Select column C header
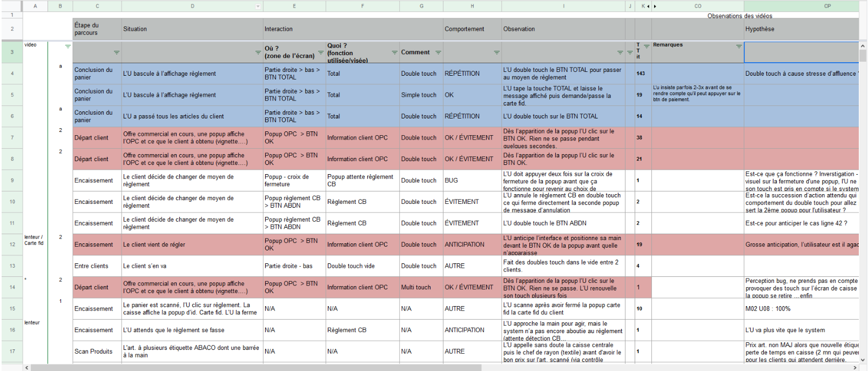The image size is (868, 371). 97,6
